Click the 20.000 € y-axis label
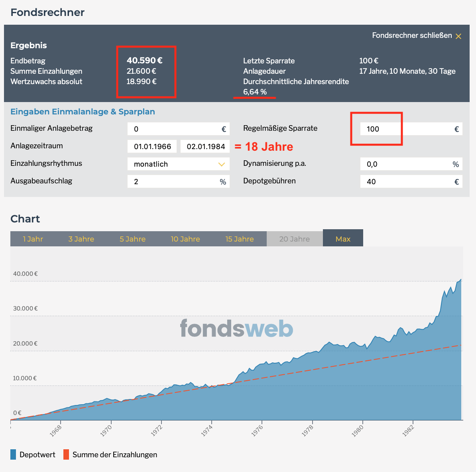The image size is (476, 472). [x=25, y=344]
